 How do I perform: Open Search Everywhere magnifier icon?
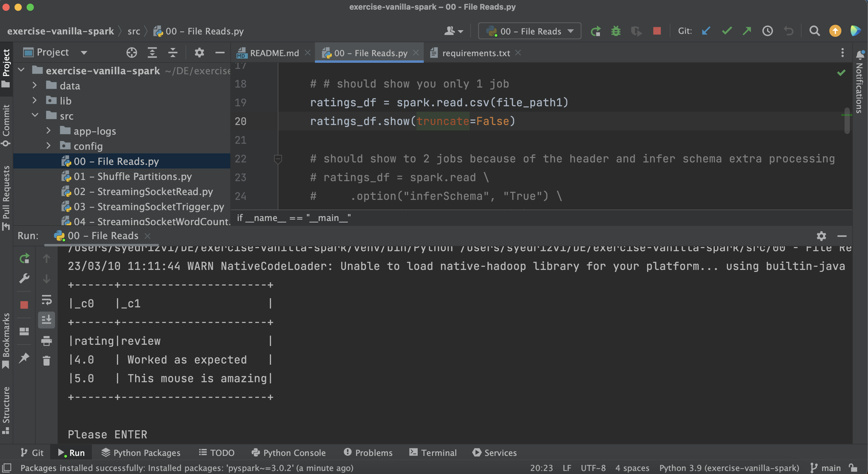[815, 31]
